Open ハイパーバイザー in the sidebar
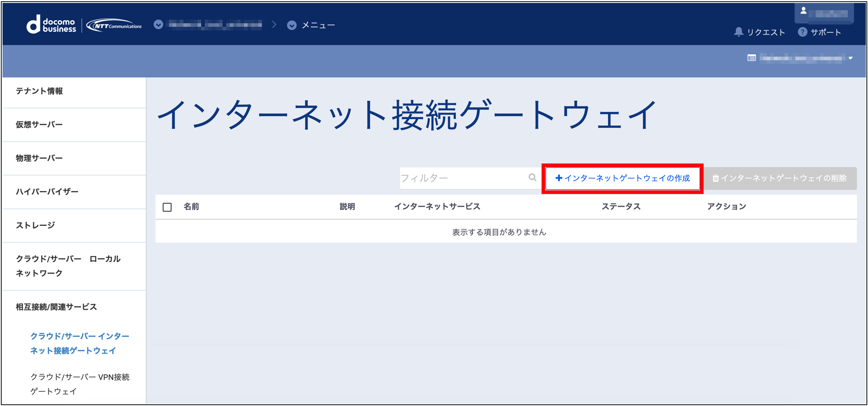Viewport: 868px width, 406px height. (47, 192)
